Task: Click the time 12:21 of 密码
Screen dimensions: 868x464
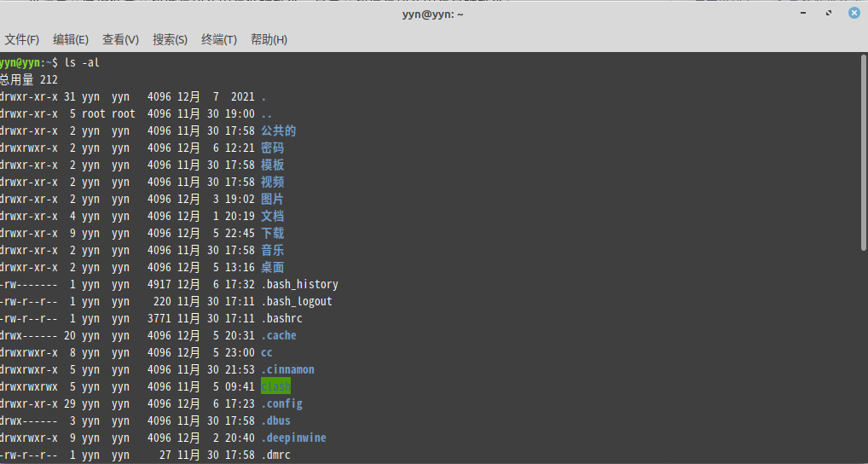Action: [x=240, y=148]
